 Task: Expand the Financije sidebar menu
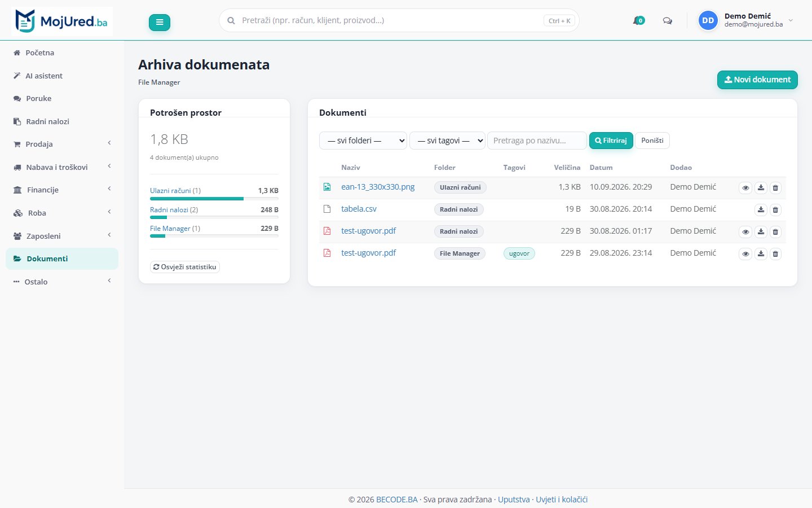click(62, 190)
